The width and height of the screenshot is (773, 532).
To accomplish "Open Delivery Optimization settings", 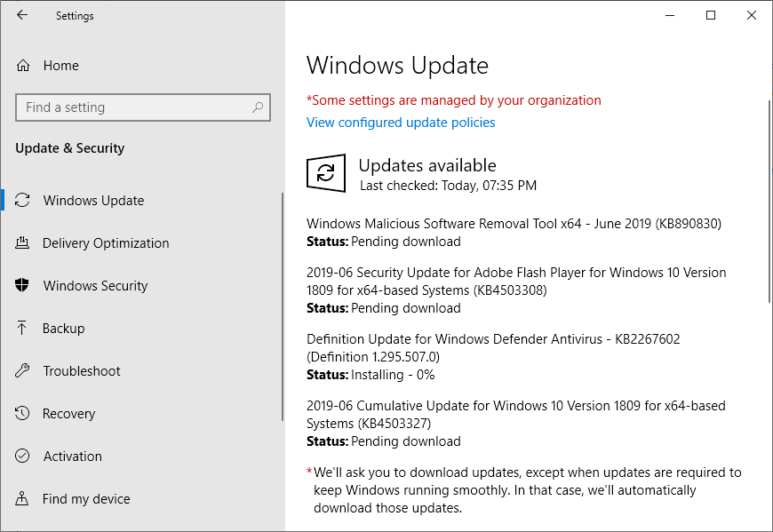I will (x=106, y=243).
